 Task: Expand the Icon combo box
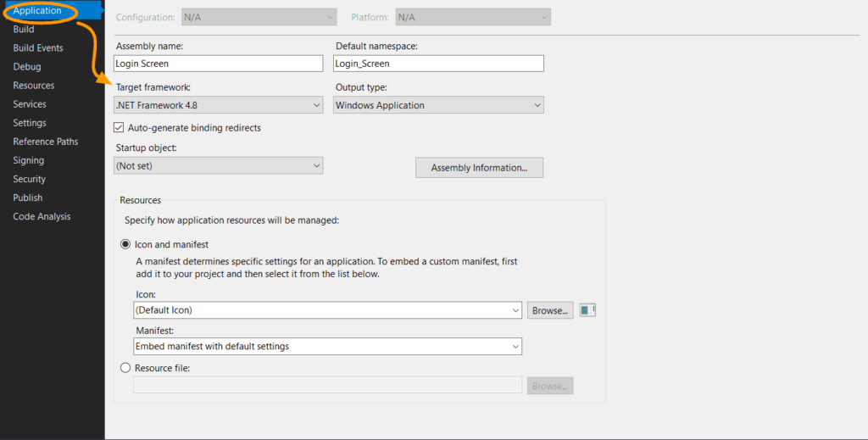tap(328, 310)
